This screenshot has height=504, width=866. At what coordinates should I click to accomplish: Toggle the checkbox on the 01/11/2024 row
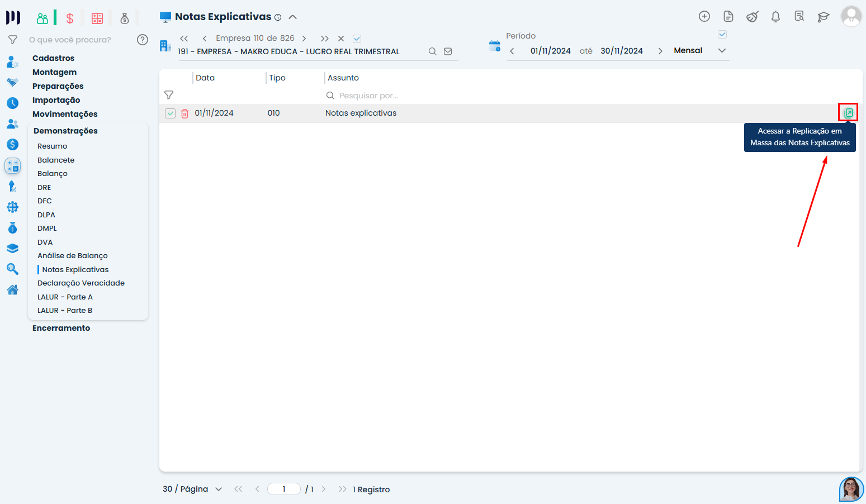point(171,113)
